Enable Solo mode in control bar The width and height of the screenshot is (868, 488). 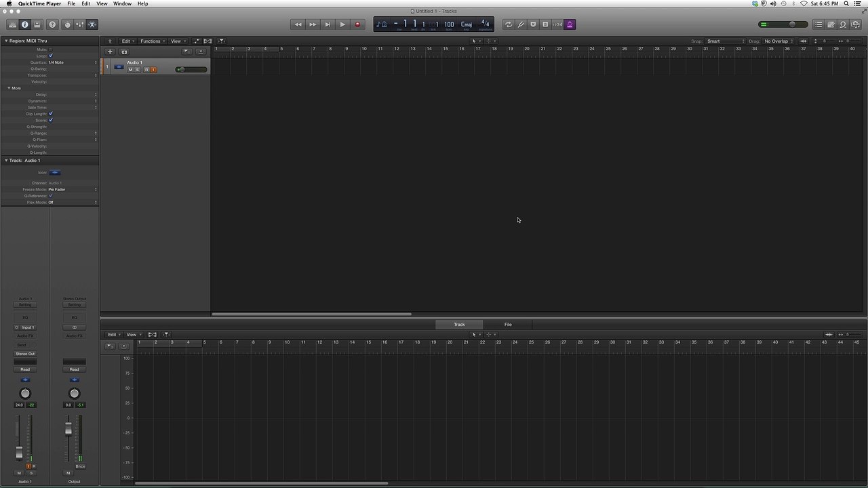tap(545, 24)
